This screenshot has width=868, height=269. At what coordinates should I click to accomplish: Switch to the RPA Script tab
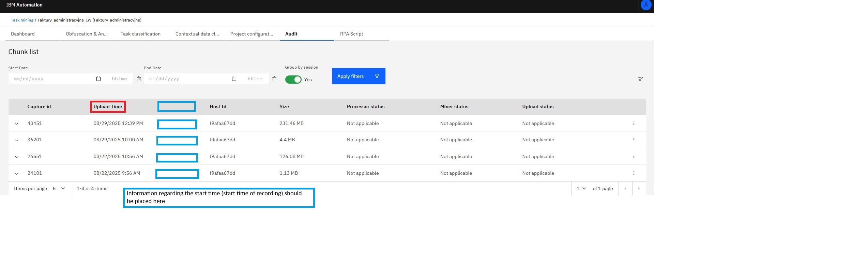tap(351, 34)
